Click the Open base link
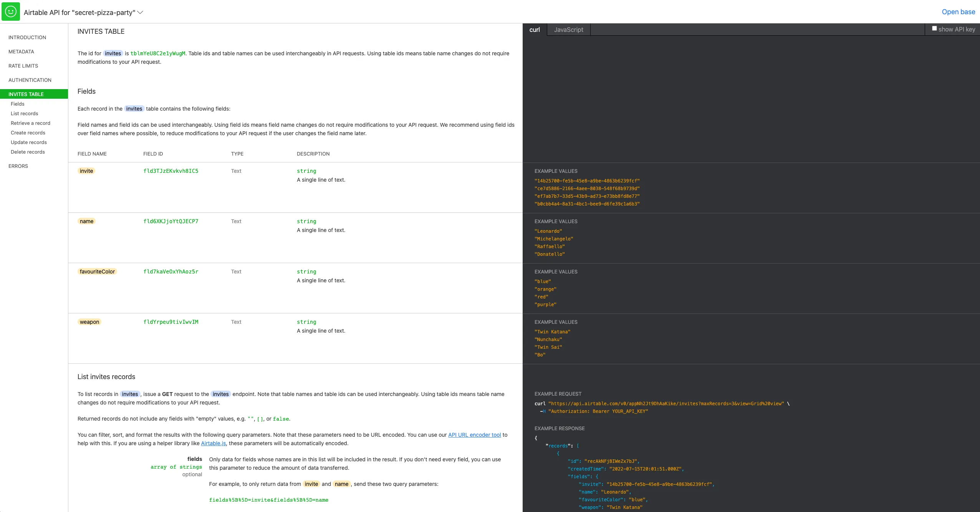 click(x=958, y=12)
